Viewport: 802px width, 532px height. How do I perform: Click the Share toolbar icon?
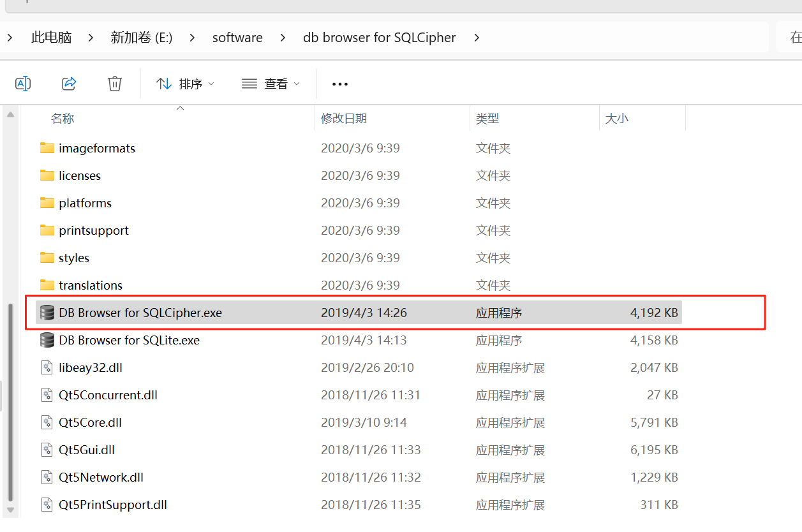tap(69, 84)
